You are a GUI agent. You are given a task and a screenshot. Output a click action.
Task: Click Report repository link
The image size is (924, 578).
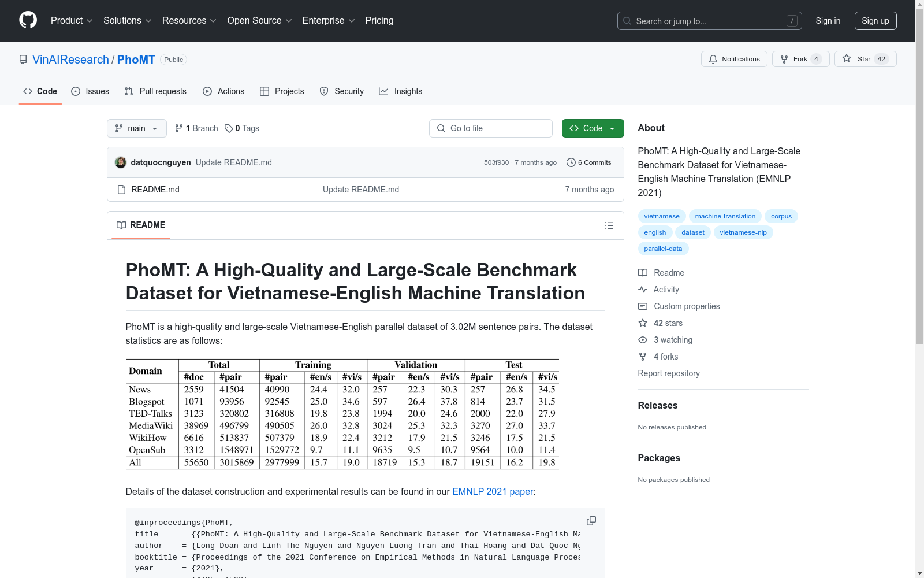(669, 373)
